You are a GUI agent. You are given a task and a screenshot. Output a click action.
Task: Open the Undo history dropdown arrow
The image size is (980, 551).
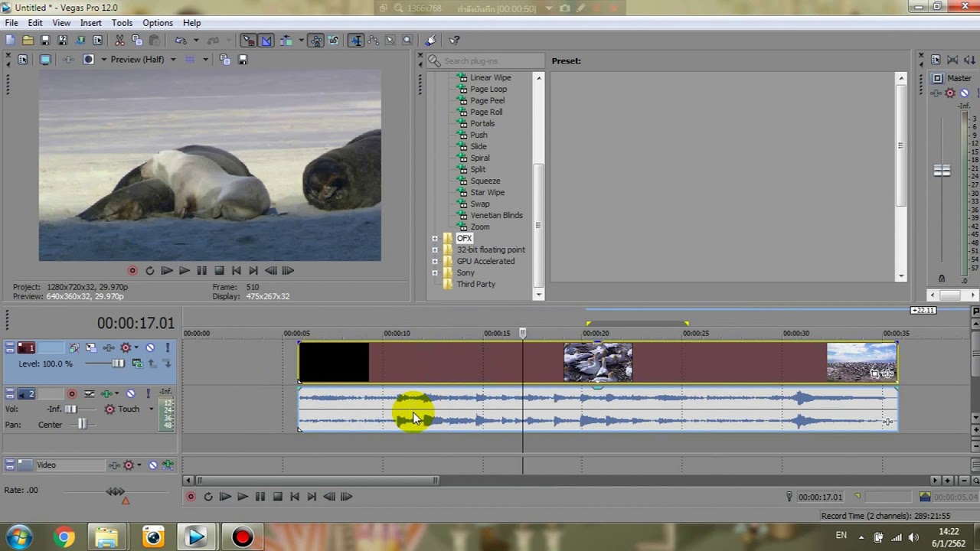coord(196,41)
